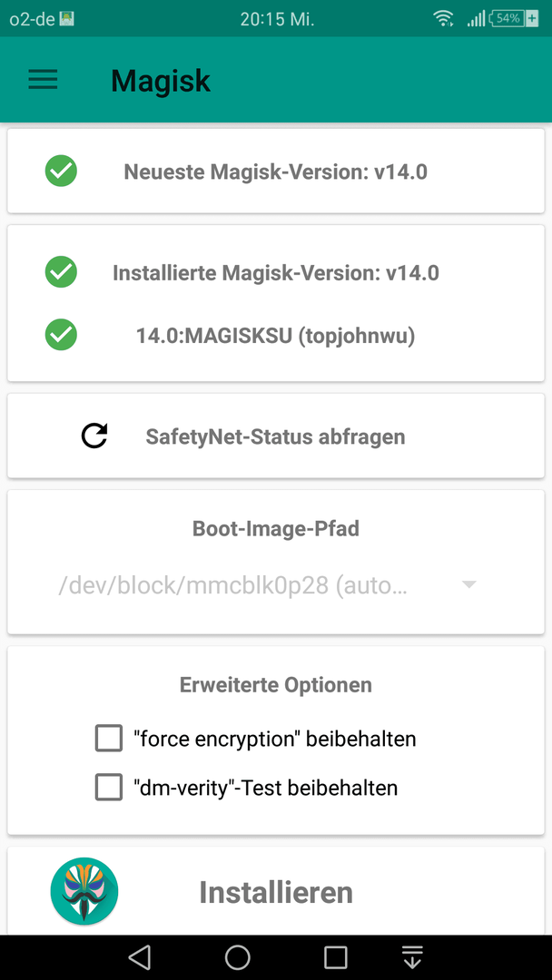Enable "force encryption" beibehalten checkbox
This screenshot has height=980, width=552.
pos(109,738)
